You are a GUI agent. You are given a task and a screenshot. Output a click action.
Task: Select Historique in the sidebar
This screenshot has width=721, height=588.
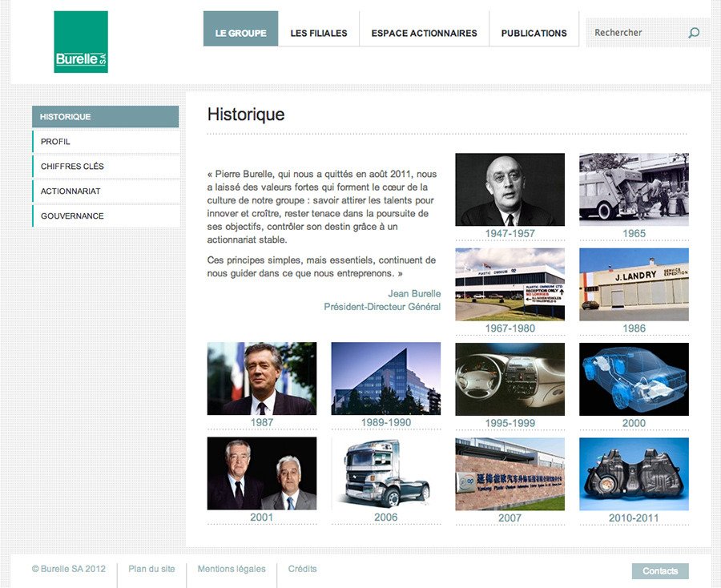click(x=105, y=117)
